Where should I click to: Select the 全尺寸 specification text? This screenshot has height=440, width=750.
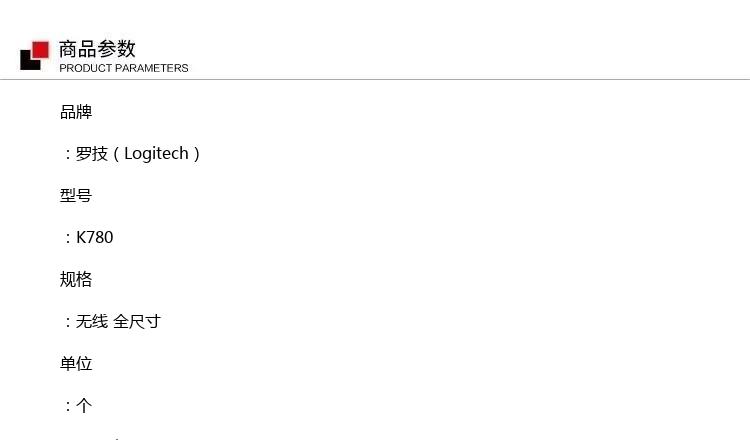[137, 321]
